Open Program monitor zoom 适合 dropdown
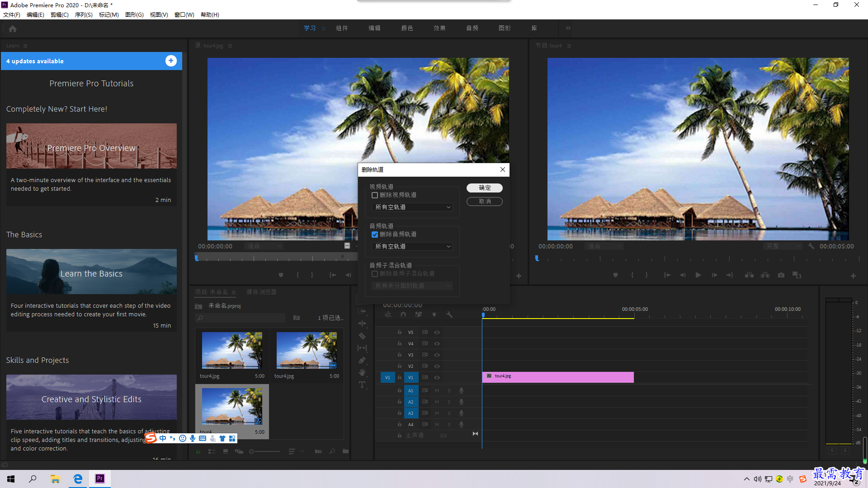 [605, 246]
